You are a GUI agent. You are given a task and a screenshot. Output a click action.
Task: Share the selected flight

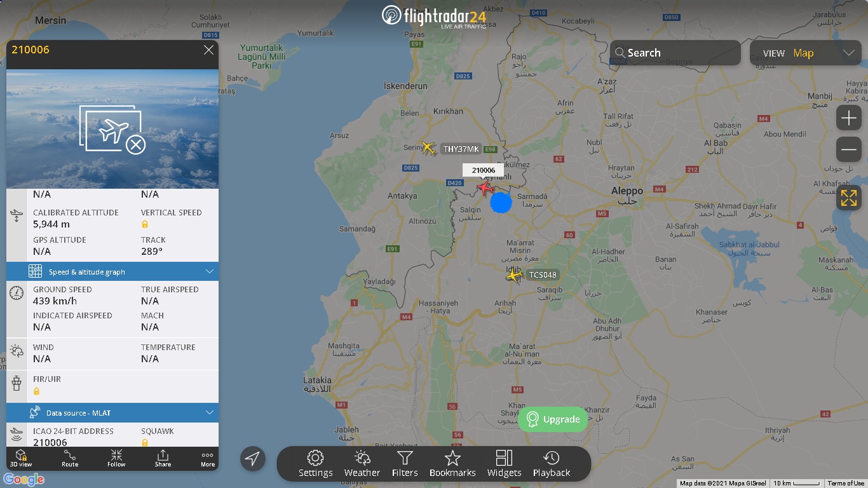(163, 459)
